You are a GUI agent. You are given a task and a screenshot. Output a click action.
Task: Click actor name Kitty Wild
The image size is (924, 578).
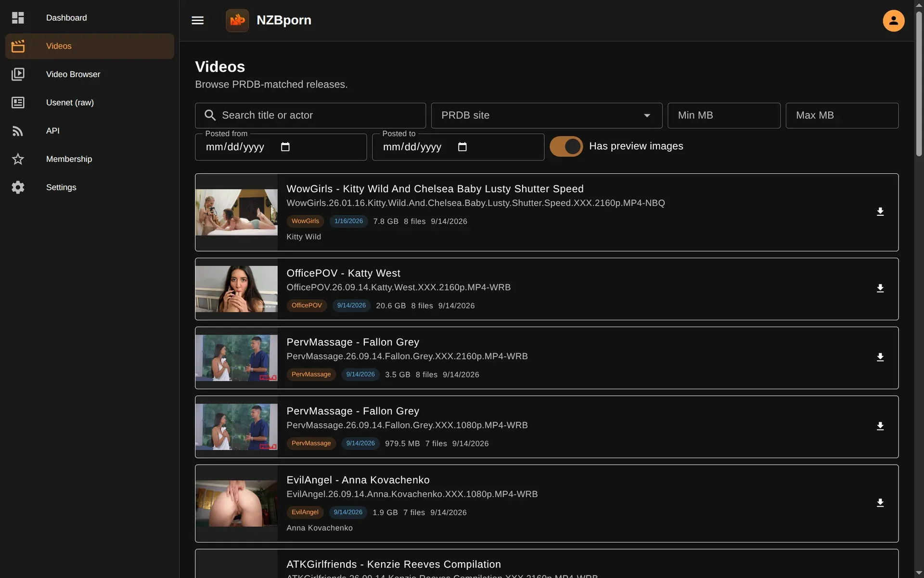point(304,237)
